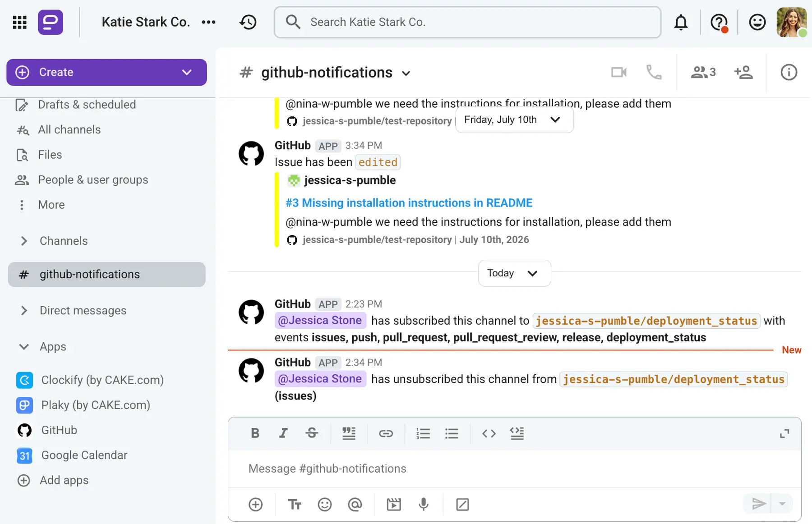Expand the Direct messages section
This screenshot has height=524, width=812.
(83, 311)
